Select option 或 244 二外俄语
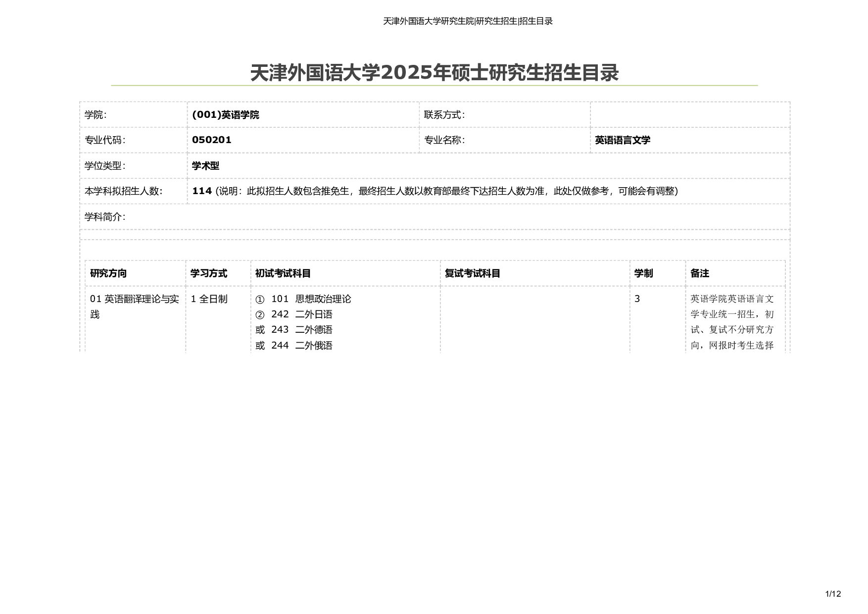868x614 pixels. (x=294, y=346)
